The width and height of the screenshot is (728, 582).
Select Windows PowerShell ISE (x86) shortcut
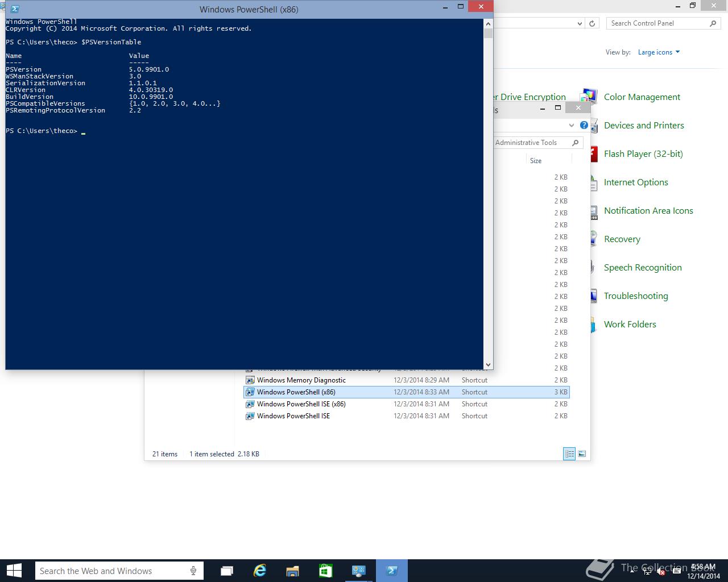click(407, 404)
